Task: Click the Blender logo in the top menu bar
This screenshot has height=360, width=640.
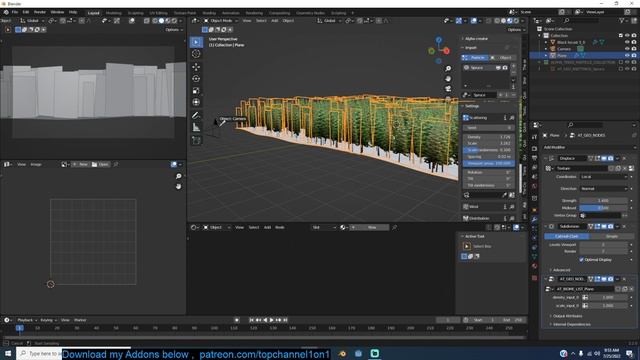Action: point(6,12)
